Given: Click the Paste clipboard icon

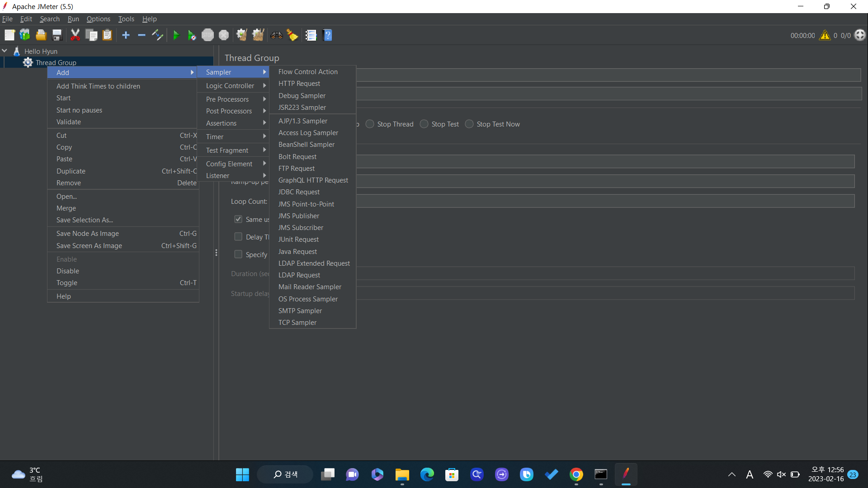Looking at the screenshot, I should point(107,35).
